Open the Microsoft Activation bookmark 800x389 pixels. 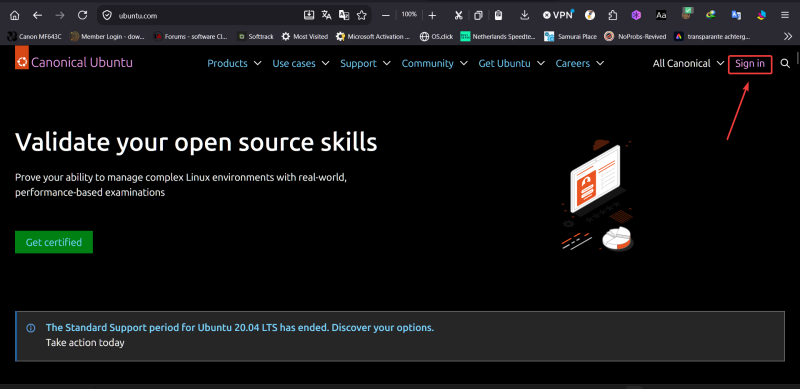(373, 36)
